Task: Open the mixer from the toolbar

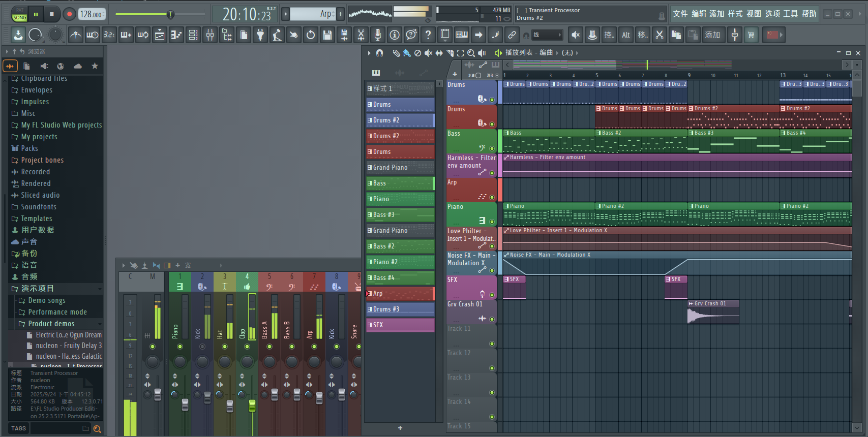Action: [210, 35]
